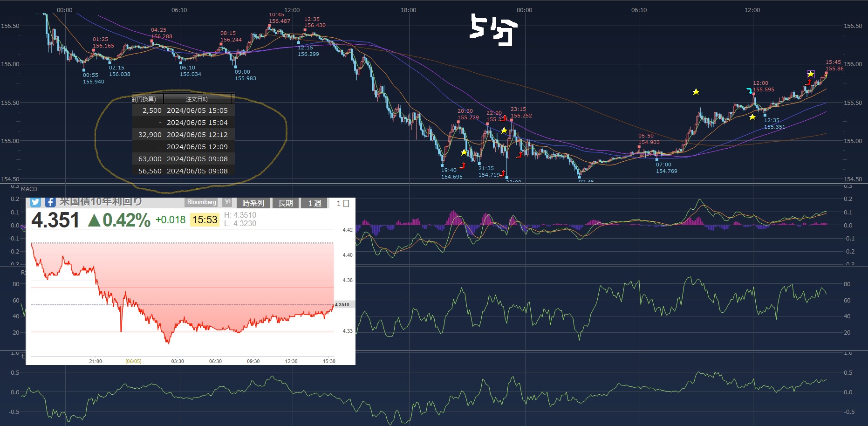Click the 注文日時 column header
Image resolution: width=868 pixels, height=426 pixels.
(x=197, y=99)
